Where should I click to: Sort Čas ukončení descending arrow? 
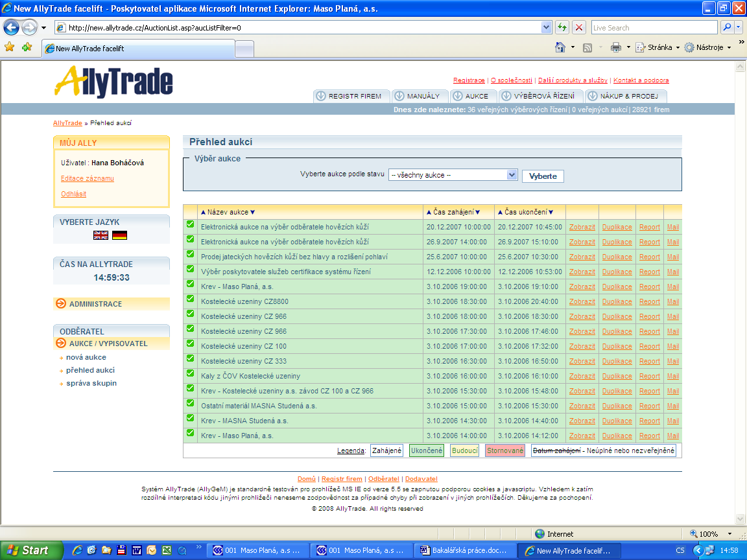click(x=551, y=213)
